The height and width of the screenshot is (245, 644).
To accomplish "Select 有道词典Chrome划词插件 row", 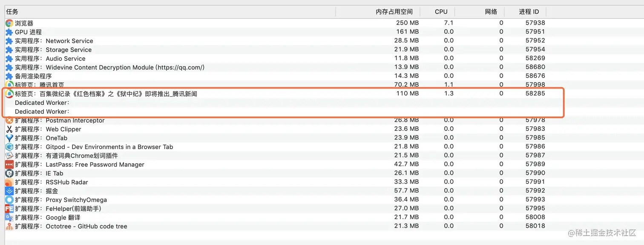I will pos(66,156).
